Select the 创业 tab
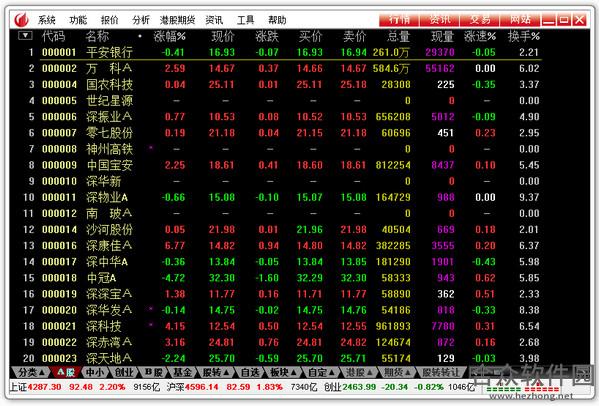599x406 pixels. (124, 372)
